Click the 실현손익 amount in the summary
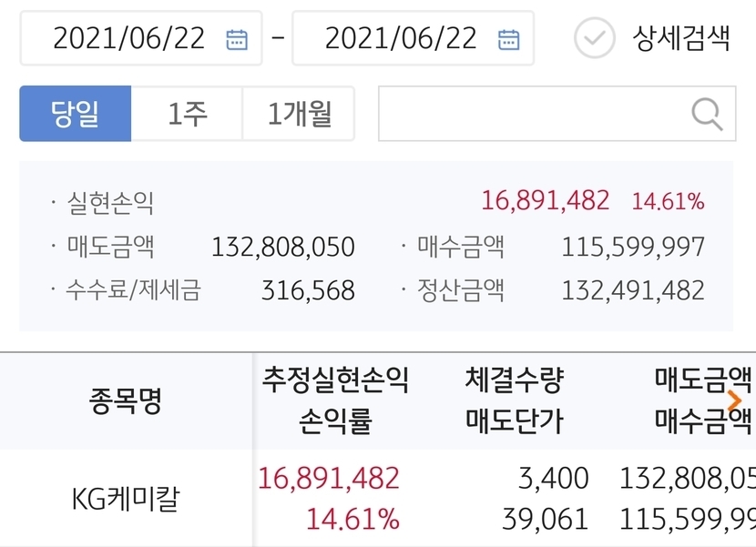Viewport: 756px width, 547px height. (x=545, y=201)
